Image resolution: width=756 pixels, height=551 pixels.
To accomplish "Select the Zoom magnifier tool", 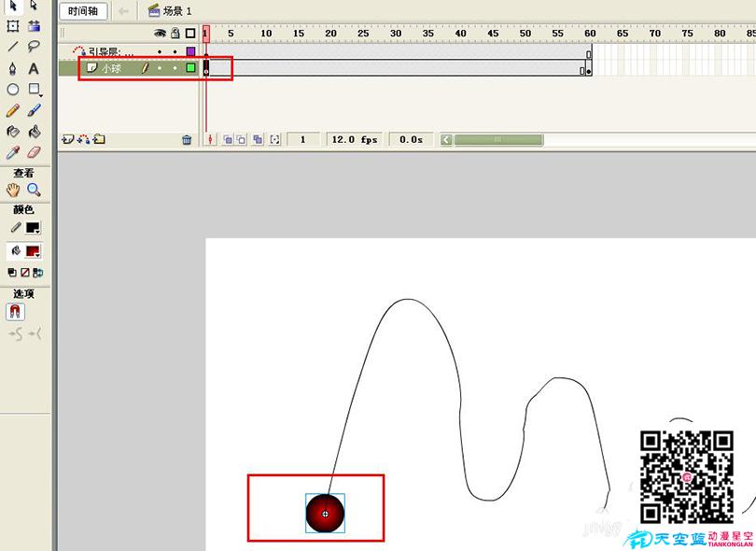I will point(34,190).
